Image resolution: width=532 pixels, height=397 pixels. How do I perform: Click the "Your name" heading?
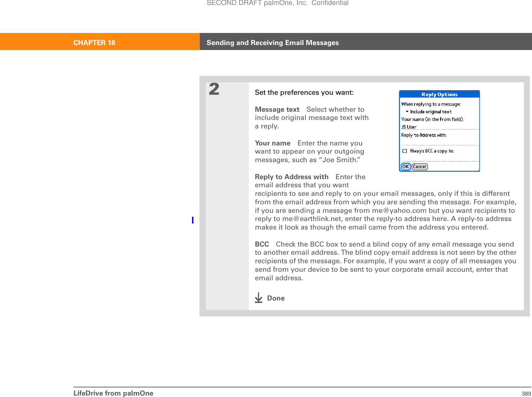273,143
